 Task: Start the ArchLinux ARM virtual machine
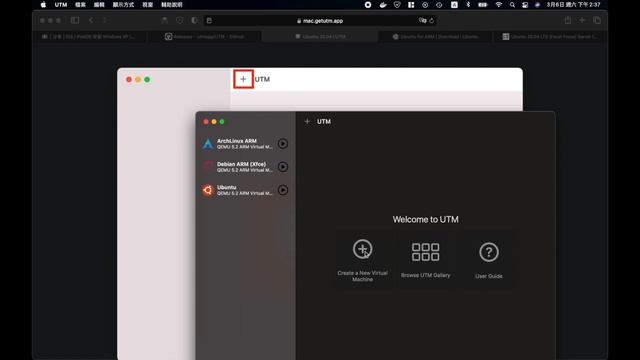282,144
